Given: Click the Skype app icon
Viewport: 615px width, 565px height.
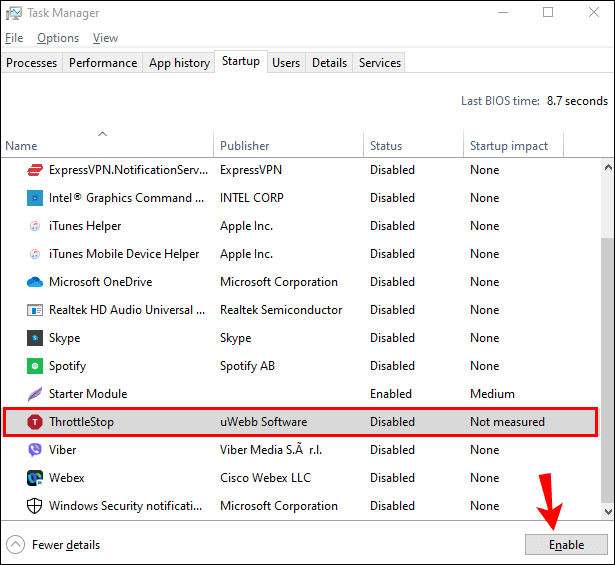Looking at the screenshot, I should coord(35,338).
